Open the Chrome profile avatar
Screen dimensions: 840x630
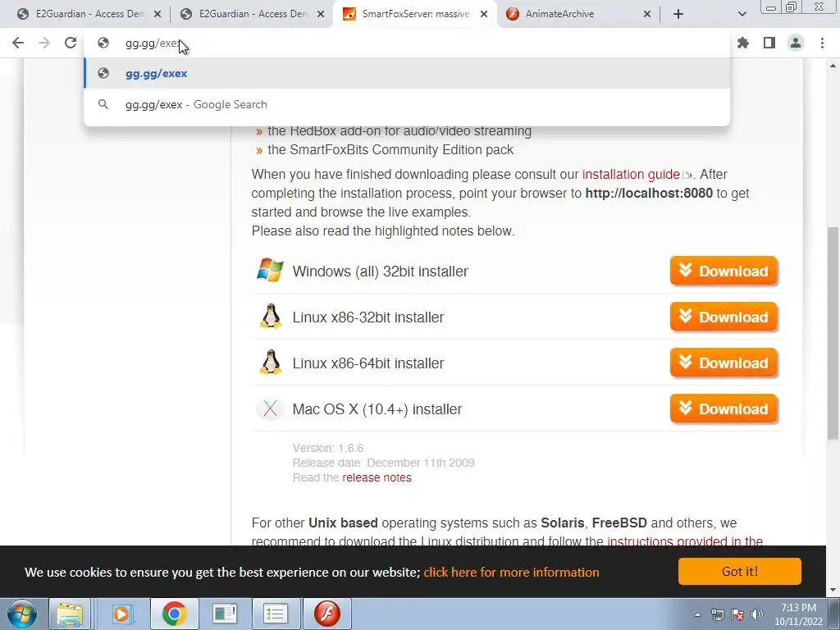pos(796,43)
